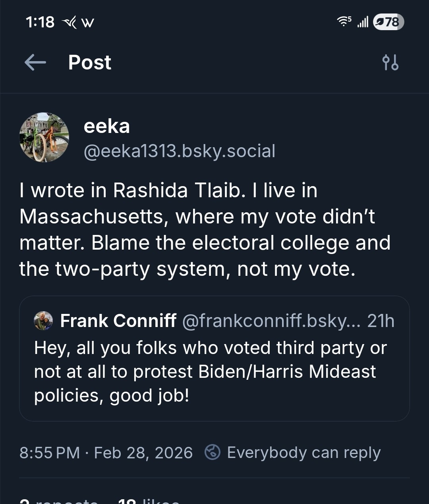Viewport: 429px width, 504px height.
Task: View the likes count list
Action: [149, 501]
